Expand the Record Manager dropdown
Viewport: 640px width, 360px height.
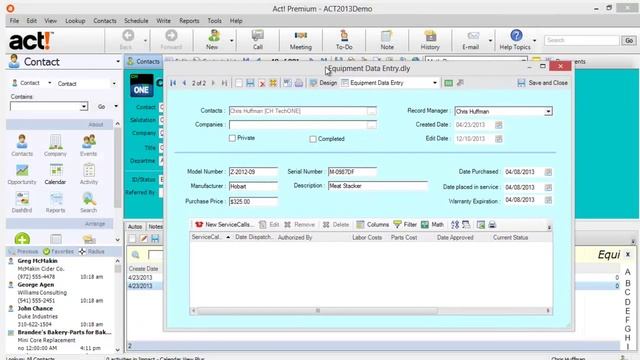pyautogui.click(x=548, y=111)
